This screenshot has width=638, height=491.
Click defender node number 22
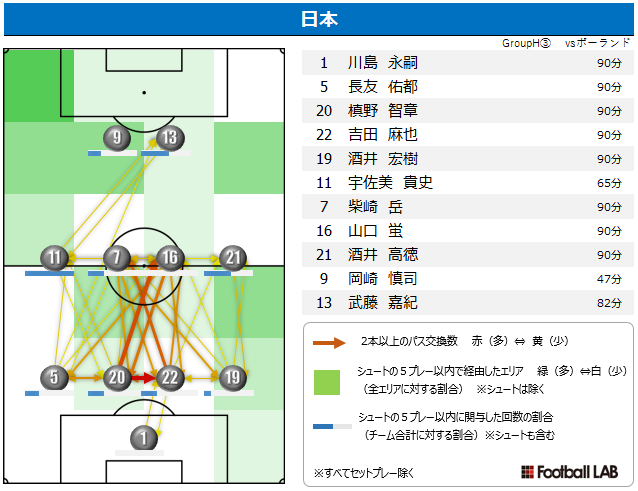pos(170,377)
